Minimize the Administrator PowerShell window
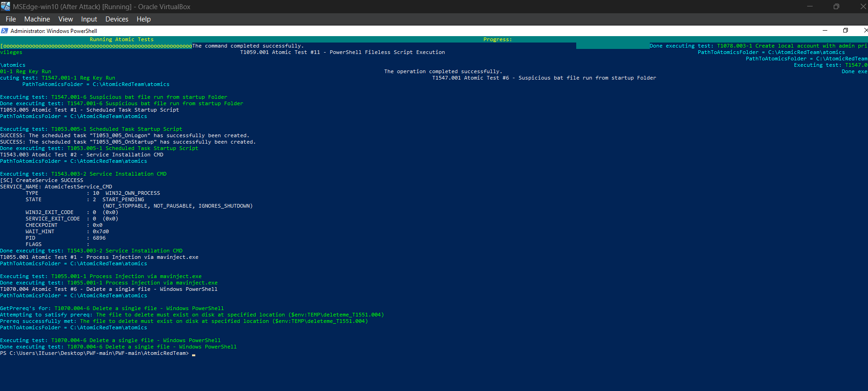The width and height of the screenshot is (868, 391). (x=825, y=31)
